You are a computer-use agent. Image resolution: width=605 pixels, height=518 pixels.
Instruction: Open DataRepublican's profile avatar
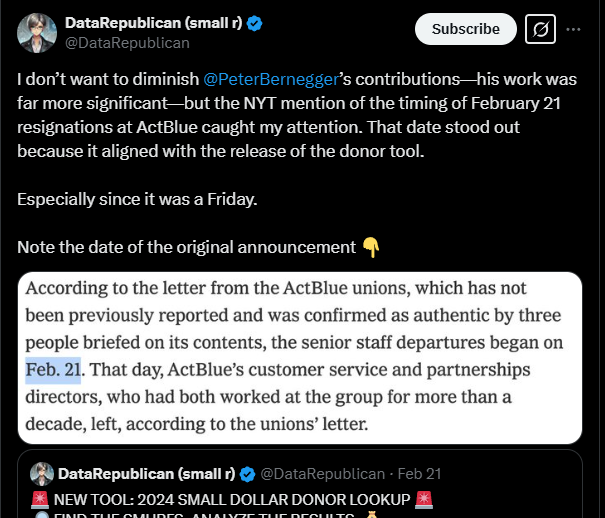(37, 33)
